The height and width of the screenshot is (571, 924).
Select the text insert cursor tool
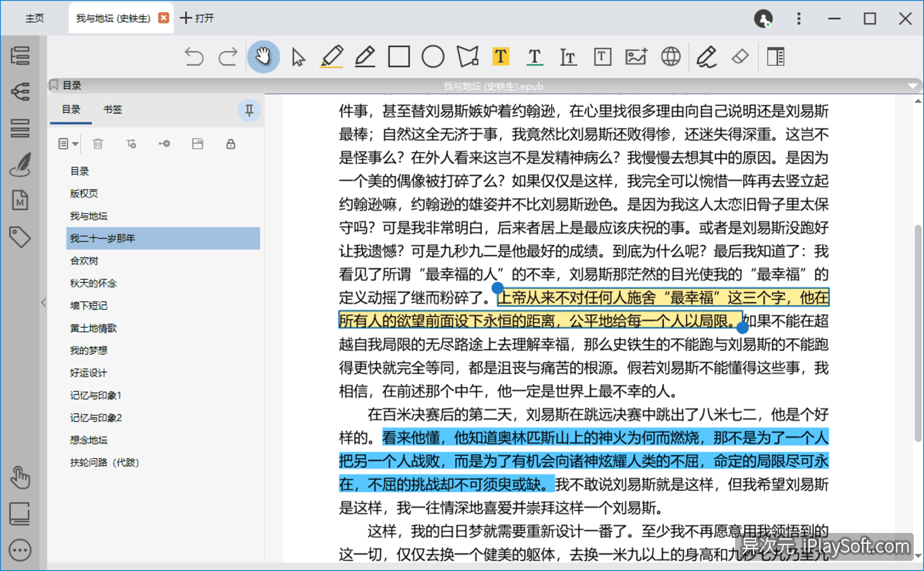click(568, 56)
